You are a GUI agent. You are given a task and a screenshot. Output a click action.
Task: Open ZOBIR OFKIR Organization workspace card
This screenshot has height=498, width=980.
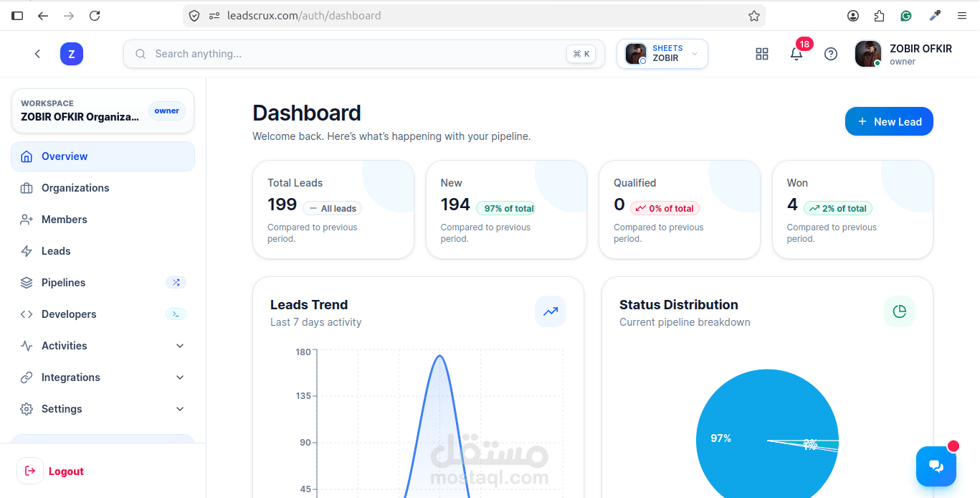tap(103, 111)
